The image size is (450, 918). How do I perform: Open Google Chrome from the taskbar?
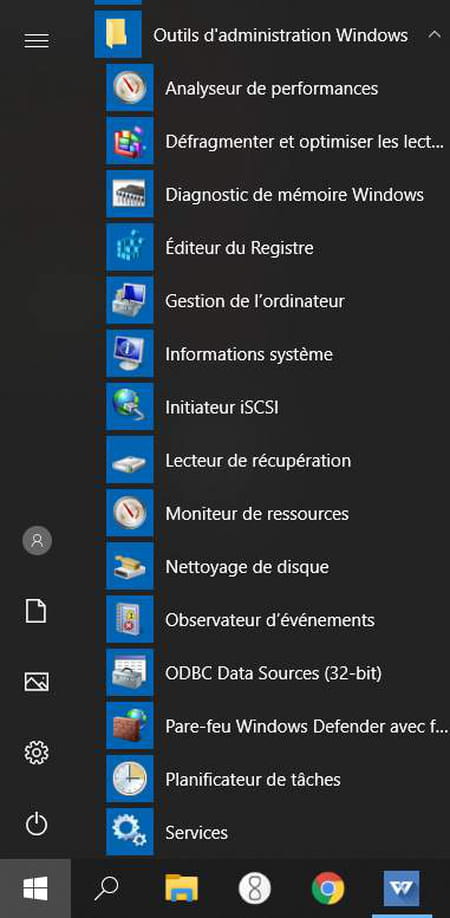point(328,889)
